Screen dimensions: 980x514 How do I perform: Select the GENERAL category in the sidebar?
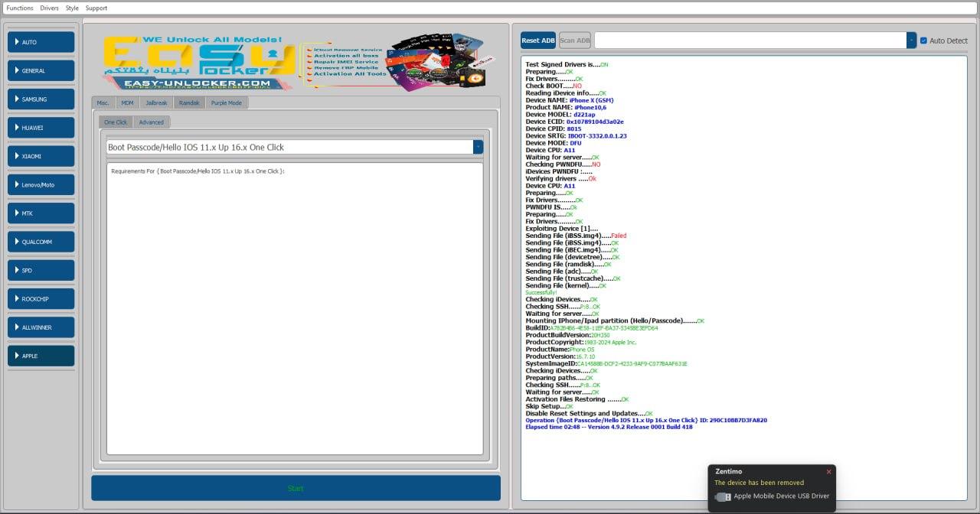pyautogui.click(x=41, y=70)
